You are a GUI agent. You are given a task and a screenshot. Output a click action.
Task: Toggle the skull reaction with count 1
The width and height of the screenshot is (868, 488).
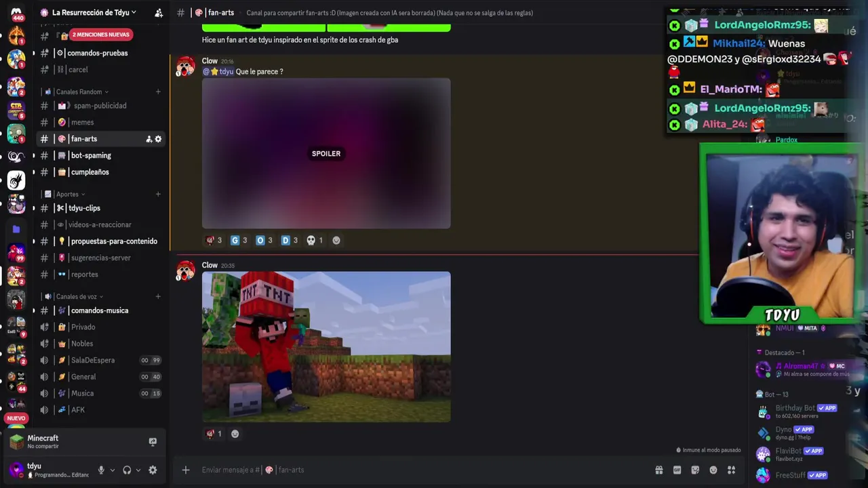click(315, 240)
